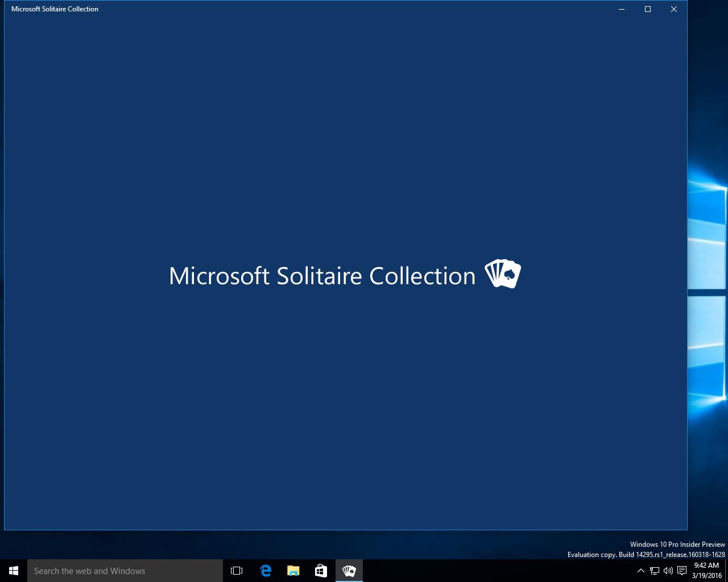728x582 pixels.
Task: Click the Microsoft Solitaire Collection title bar text
Action: point(55,9)
